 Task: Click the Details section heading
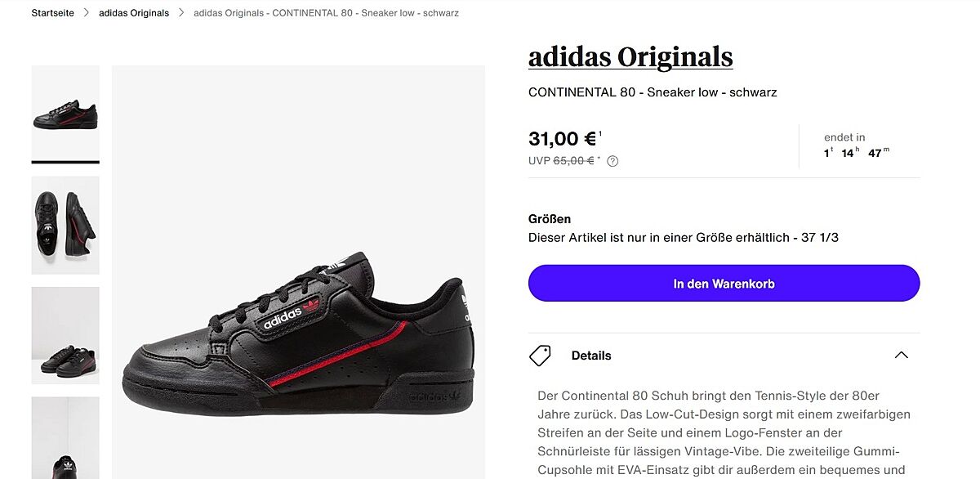(591, 356)
